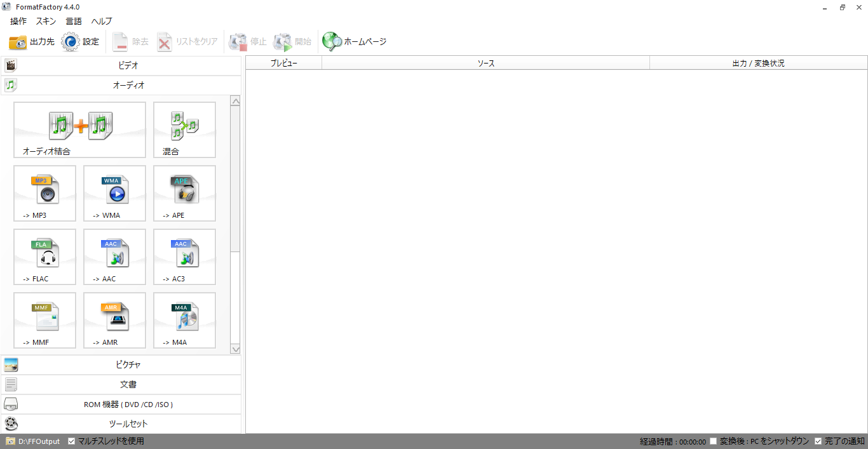Expand ROM 機器 ( DVD /CD /ISO ) section
The image size is (868, 449).
click(x=121, y=404)
